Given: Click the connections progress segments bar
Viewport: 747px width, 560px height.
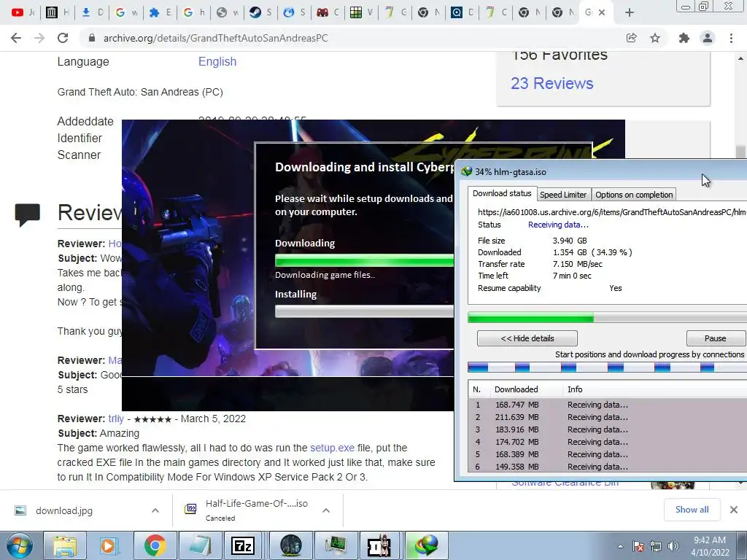Looking at the screenshot, I should [608, 367].
